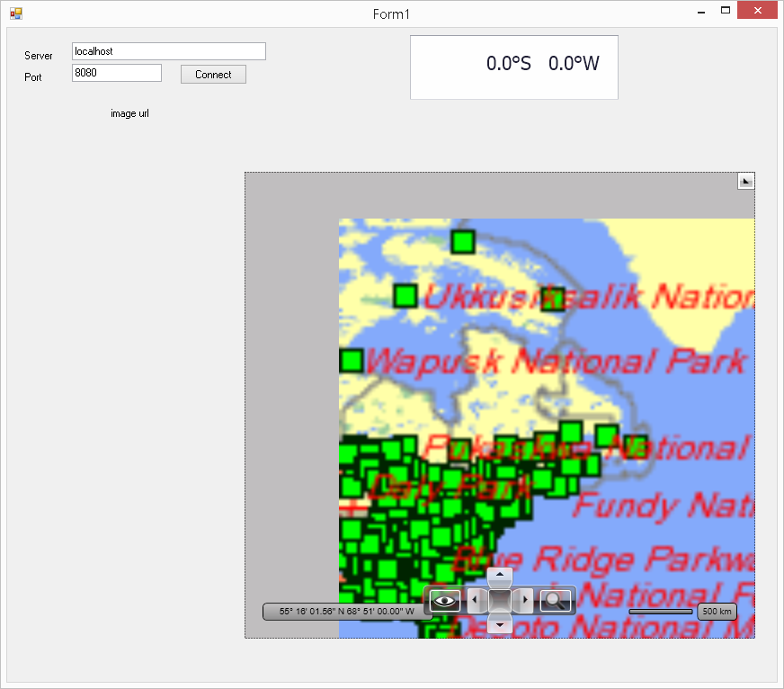Click the Connect button
The width and height of the screenshot is (784, 689).
213,75
